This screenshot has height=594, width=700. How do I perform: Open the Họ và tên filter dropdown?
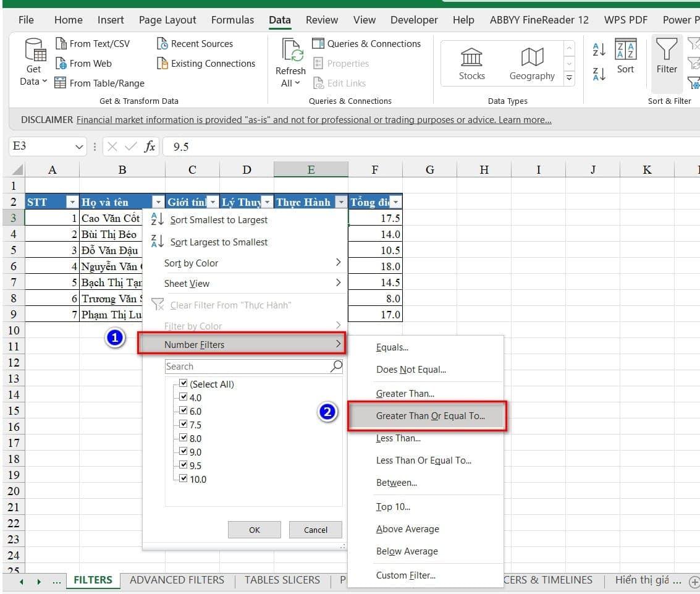click(x=158, y=202)
